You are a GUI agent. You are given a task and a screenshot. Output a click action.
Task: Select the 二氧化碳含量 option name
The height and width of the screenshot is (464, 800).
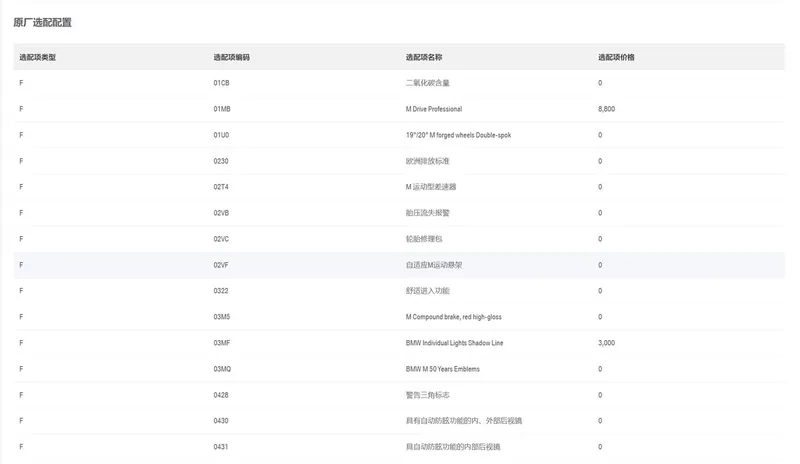(428, 83)
